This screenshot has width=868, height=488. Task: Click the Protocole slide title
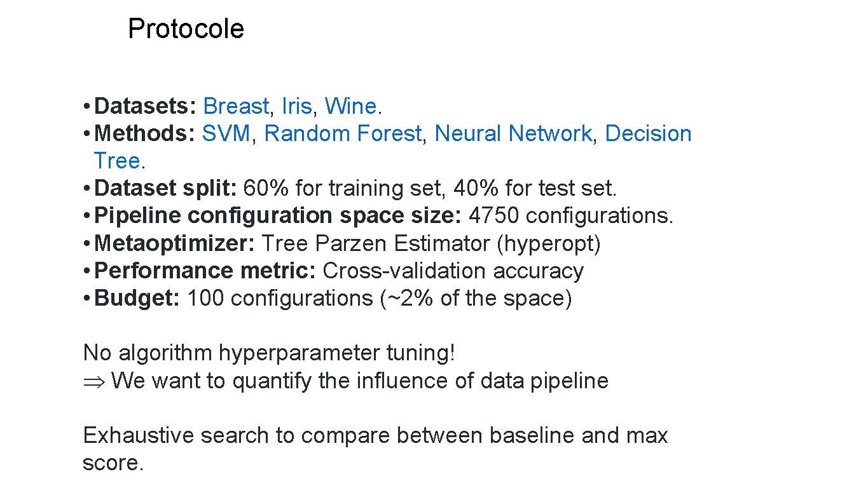pos(186,29)
